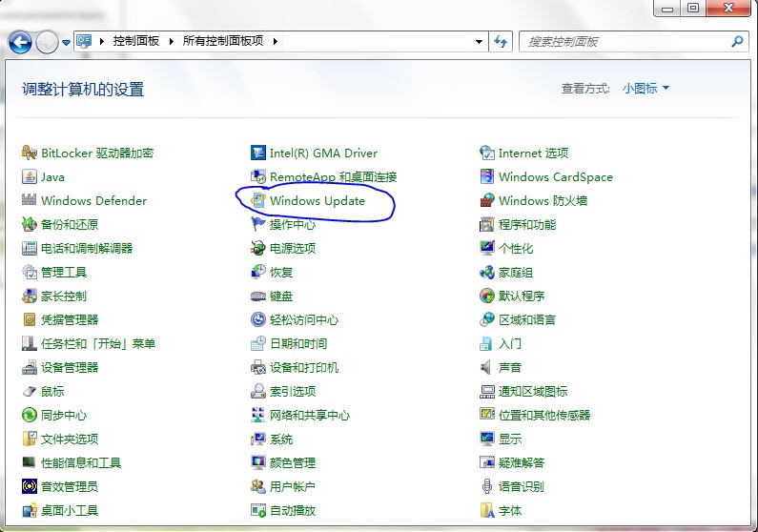The image size is (758, 532).
Task: Open Windows Update icon
Action: click(x=258, y=200)
